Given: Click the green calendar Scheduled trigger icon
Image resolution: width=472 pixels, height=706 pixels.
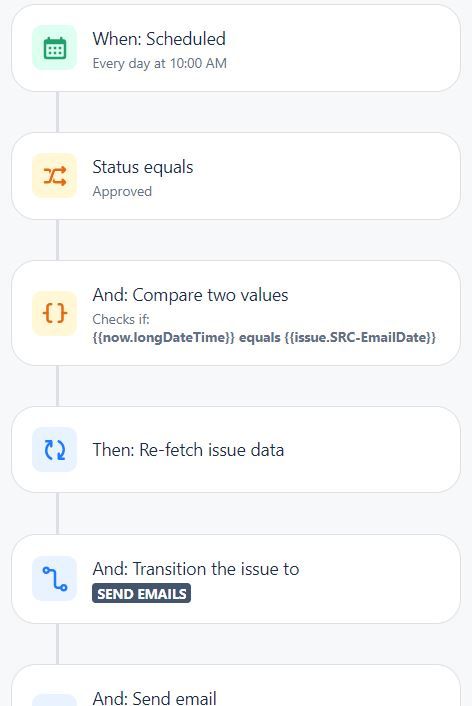Looking at the screenshot, I should pos(54,48).
